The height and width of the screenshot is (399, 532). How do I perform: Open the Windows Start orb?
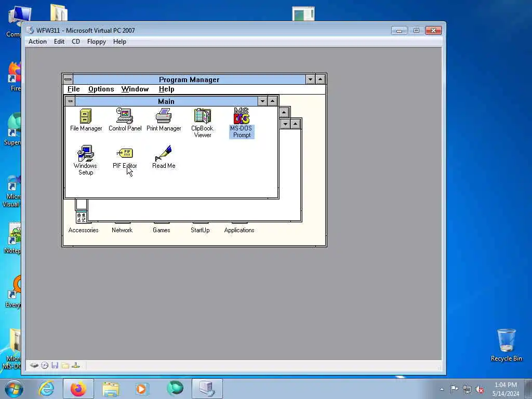click(14, 389)
